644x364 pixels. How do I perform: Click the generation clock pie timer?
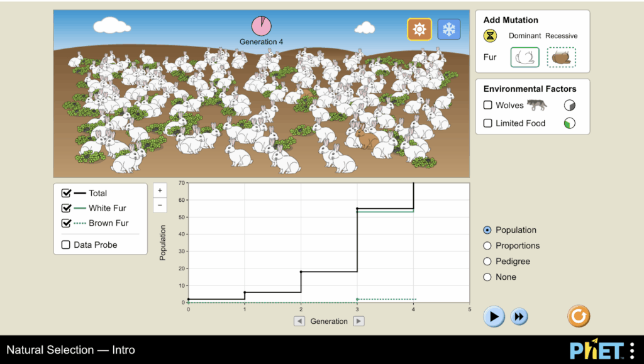262,26
